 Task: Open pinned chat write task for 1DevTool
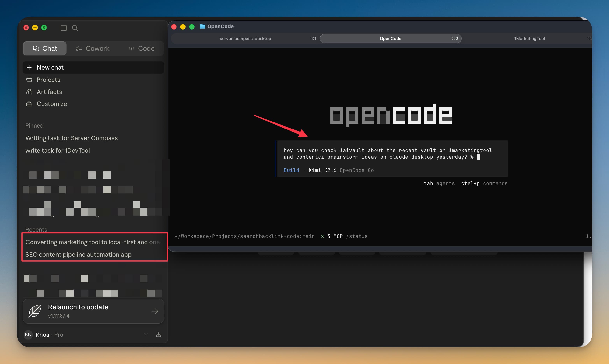tap(58, 150)
